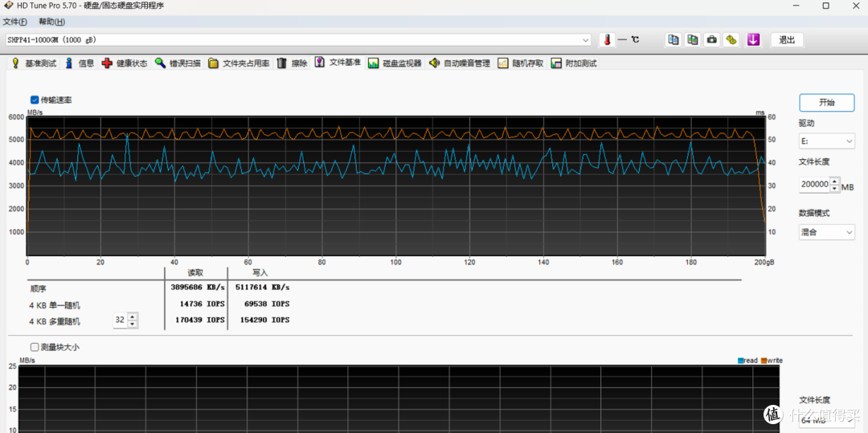Open the 驱动 drive letter E: dropdown

(827, 141)
